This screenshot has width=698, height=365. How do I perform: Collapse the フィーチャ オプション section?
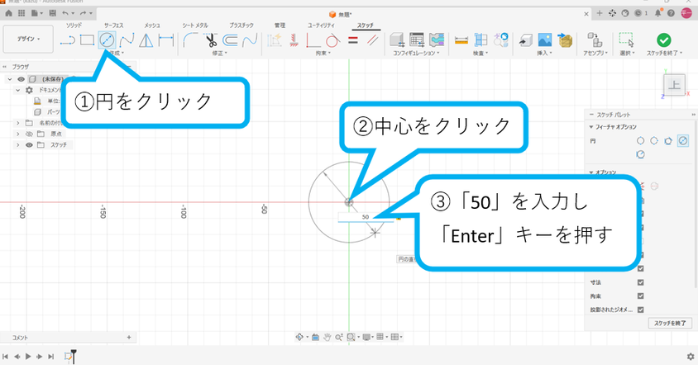point(591,127)
